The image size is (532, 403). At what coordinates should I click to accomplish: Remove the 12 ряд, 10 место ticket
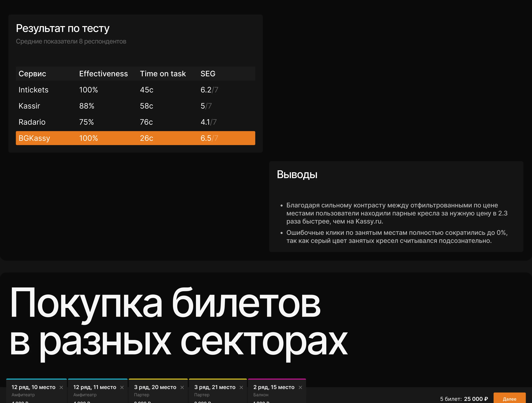[x=61, y=387]
